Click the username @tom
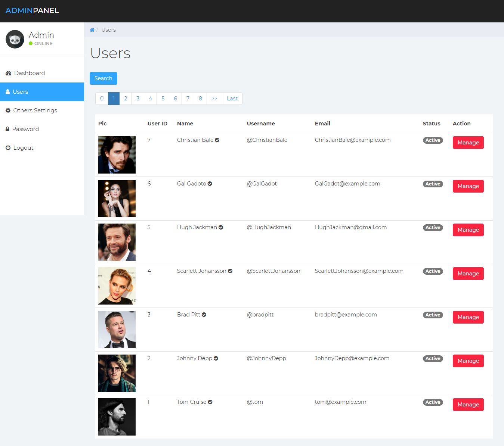Screen dimensions: 504x446 click(x=255, y=402)
